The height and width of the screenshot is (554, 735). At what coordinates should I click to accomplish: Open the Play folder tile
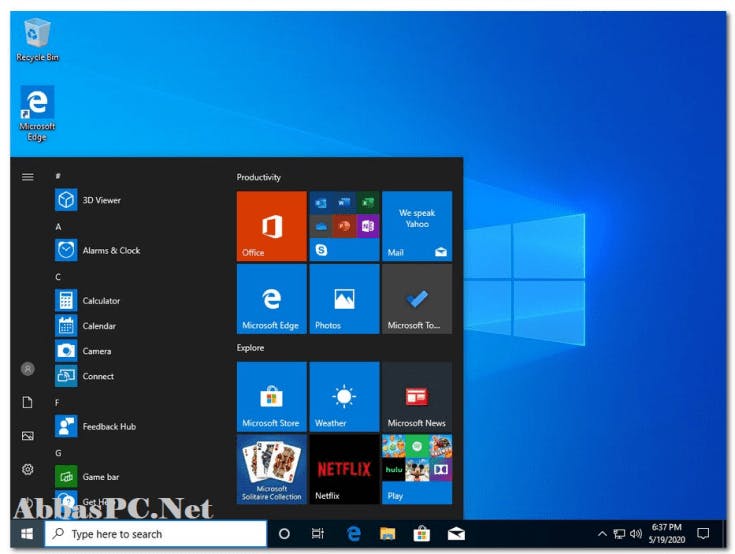coord(417,469)
